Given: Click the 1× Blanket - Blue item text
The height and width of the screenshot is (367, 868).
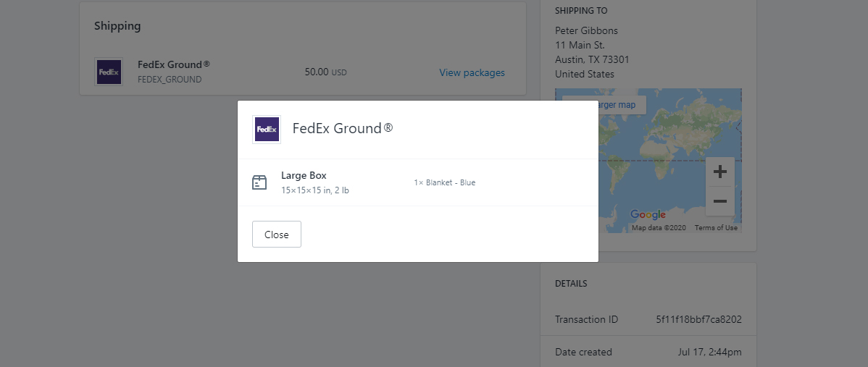Looking at the screenshot, I should 445,182.
